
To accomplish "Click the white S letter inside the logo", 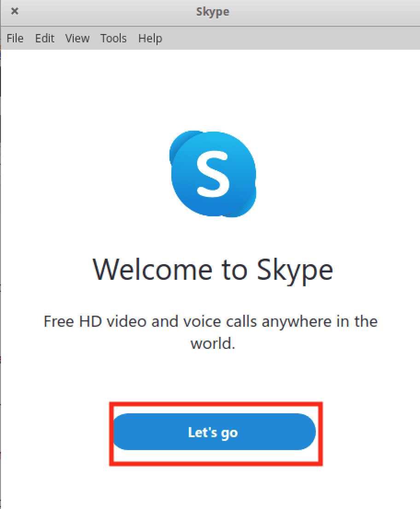I will pos(213,174).
